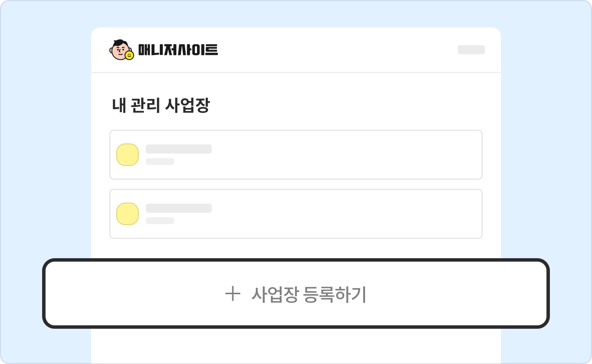Click the plus icon beside 사업장 등록하기

233,294
